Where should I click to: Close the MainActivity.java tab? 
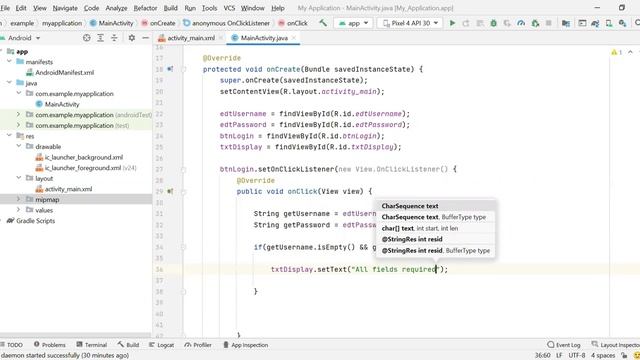pyautogui.click(x=294, y=38)
